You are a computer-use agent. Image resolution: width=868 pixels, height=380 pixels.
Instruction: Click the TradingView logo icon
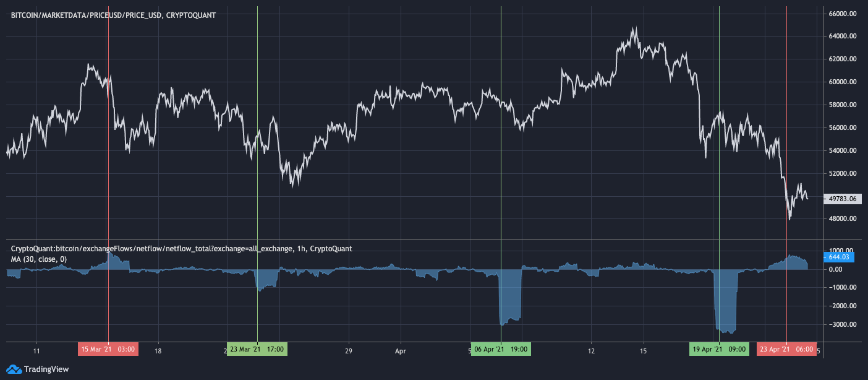point(14,369)
